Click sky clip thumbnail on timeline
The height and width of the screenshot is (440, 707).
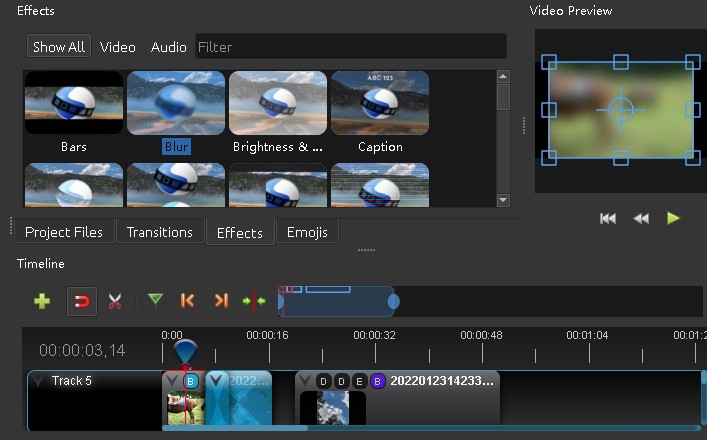tap(333, 408)
